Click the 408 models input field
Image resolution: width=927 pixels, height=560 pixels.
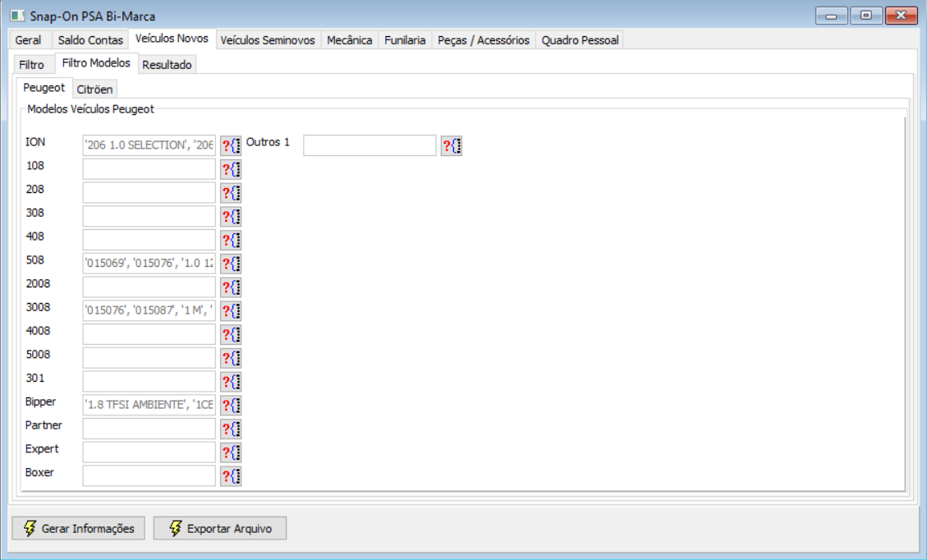point(149,240)
